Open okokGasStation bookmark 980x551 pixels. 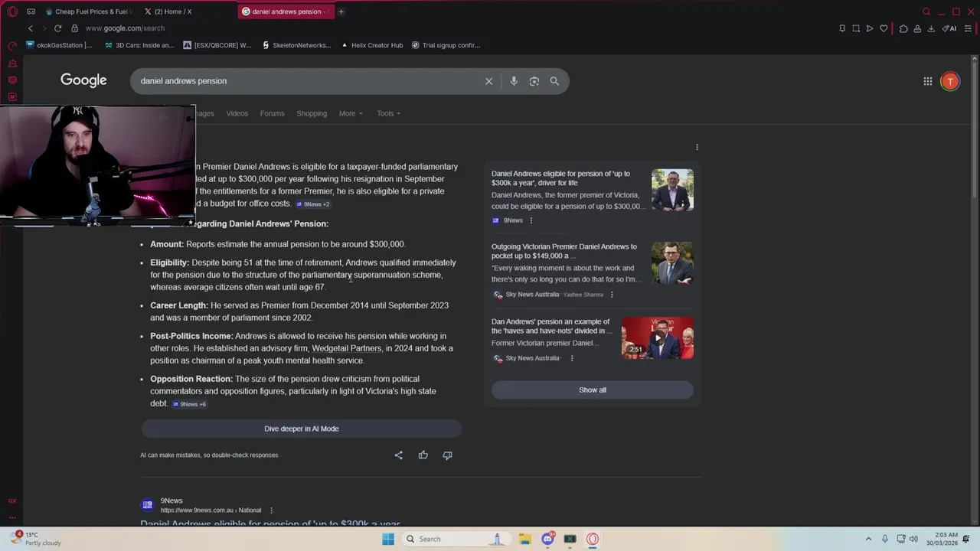click(x=59, y=45)
